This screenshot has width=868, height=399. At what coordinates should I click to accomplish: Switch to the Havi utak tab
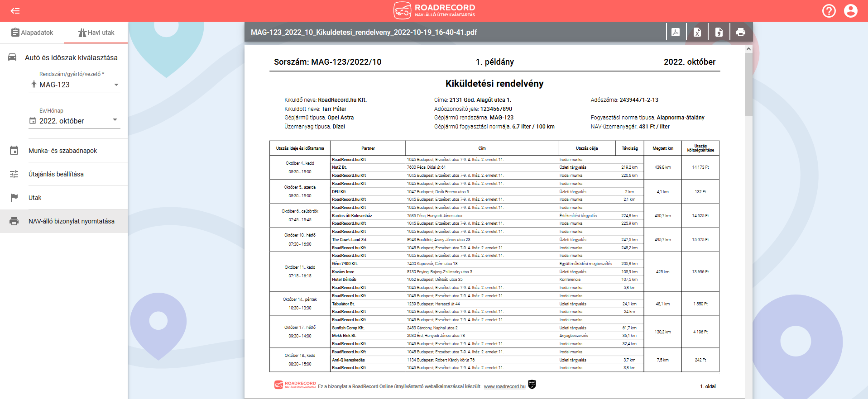tap(96, 33)
